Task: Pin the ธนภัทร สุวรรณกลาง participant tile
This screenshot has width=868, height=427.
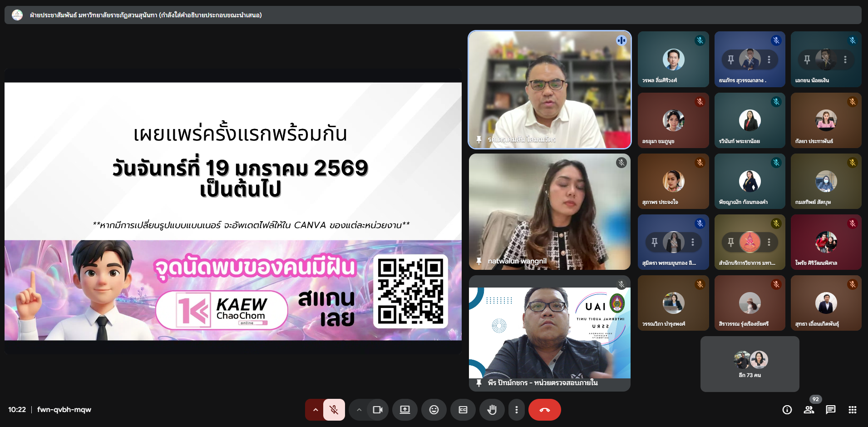Action: pyautogui.click(x=731, y=60)
